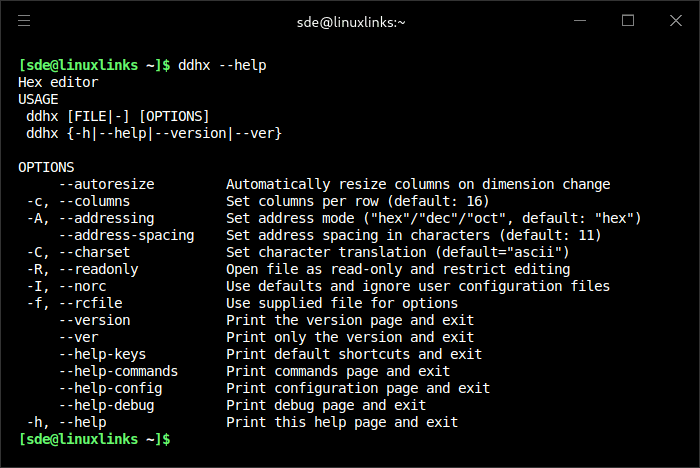Click the --address-spacing option text

point(126,235)
